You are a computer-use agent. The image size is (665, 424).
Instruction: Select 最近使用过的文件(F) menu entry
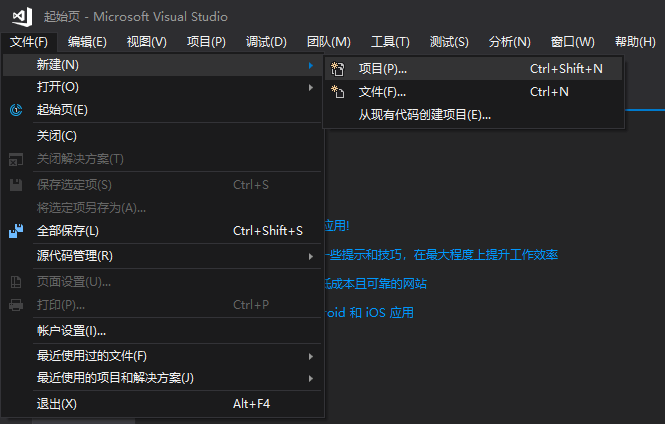pyautogui.click(x=162, y=356)
